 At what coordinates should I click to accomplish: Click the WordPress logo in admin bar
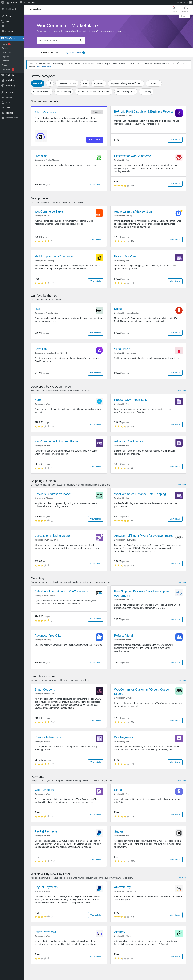[3, 2]
